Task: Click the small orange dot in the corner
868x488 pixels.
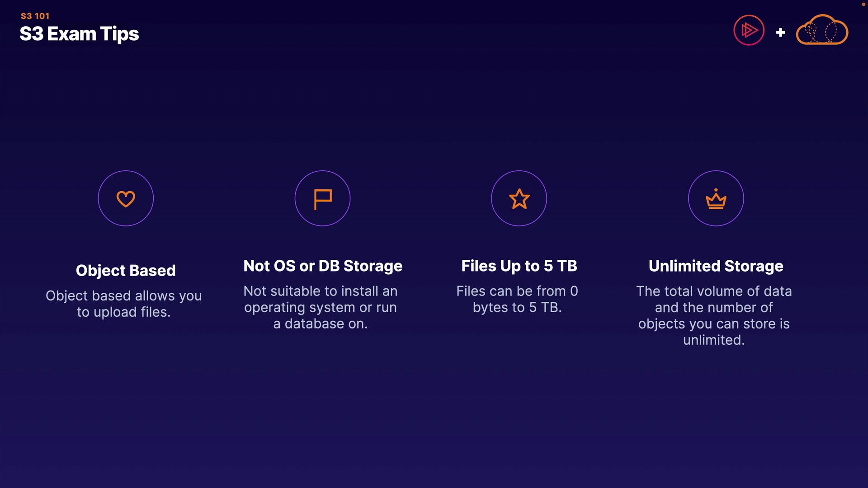Action: coord(863,5)
